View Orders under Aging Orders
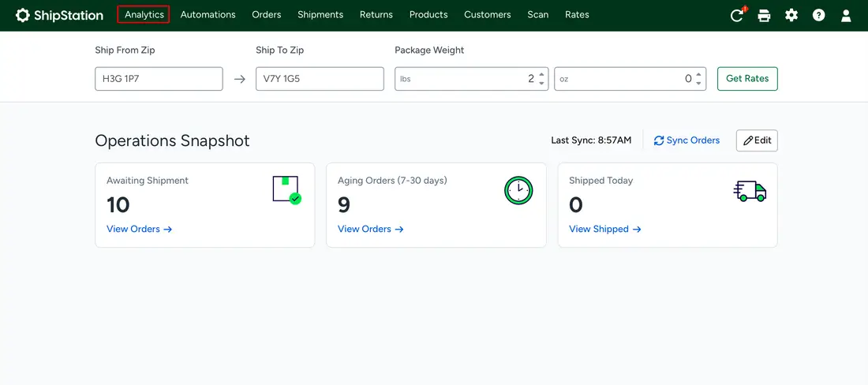 click(371, 229)
